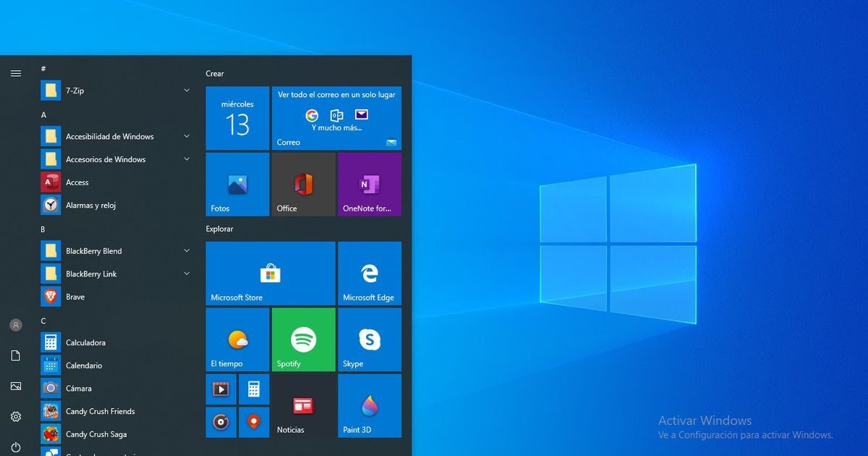Open the hamburger menu at top left
Viewport: 868px width, 456px height.
[x=16, y=72]
